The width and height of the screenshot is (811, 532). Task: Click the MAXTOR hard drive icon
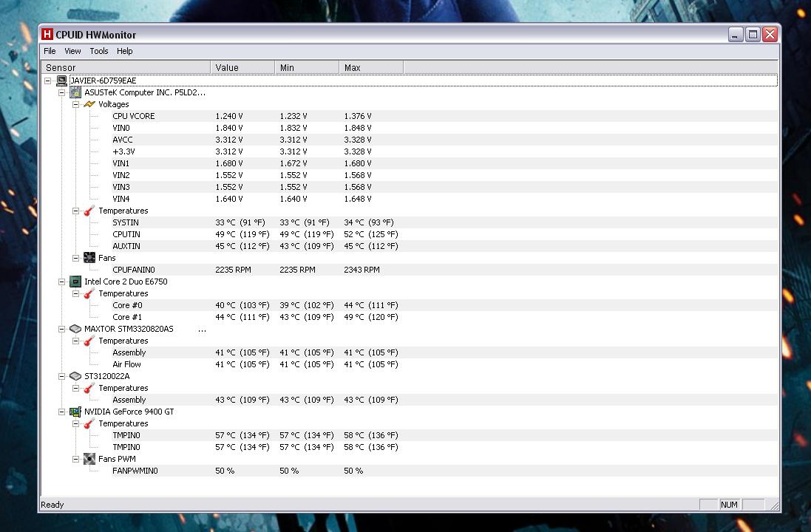(x=75, y=329)
